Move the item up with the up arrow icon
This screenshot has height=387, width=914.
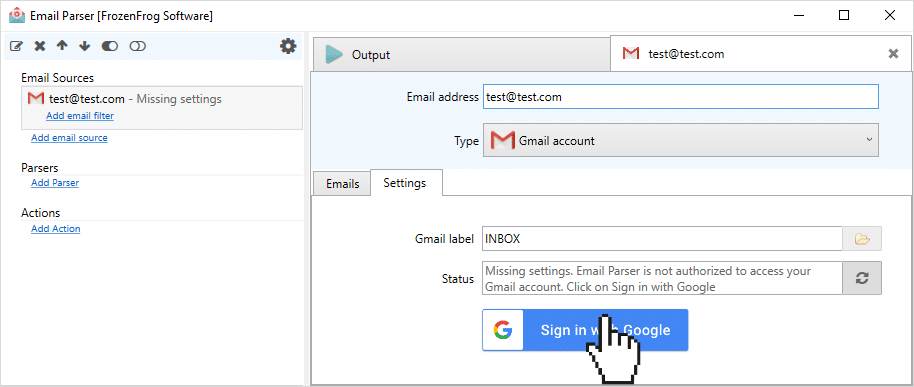pos(62,46)
